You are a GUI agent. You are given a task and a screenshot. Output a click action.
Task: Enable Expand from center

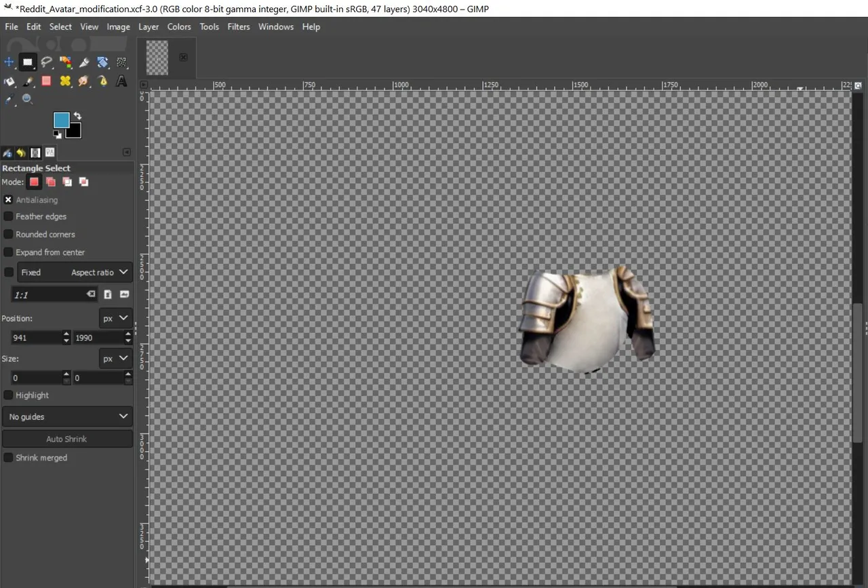8,252
